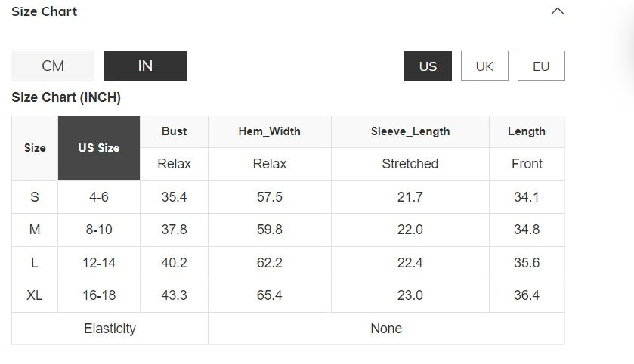Click the Hem_Width column header
This screenshot has height=364, width=634.
pyautogui.click(x=270, y=131)
